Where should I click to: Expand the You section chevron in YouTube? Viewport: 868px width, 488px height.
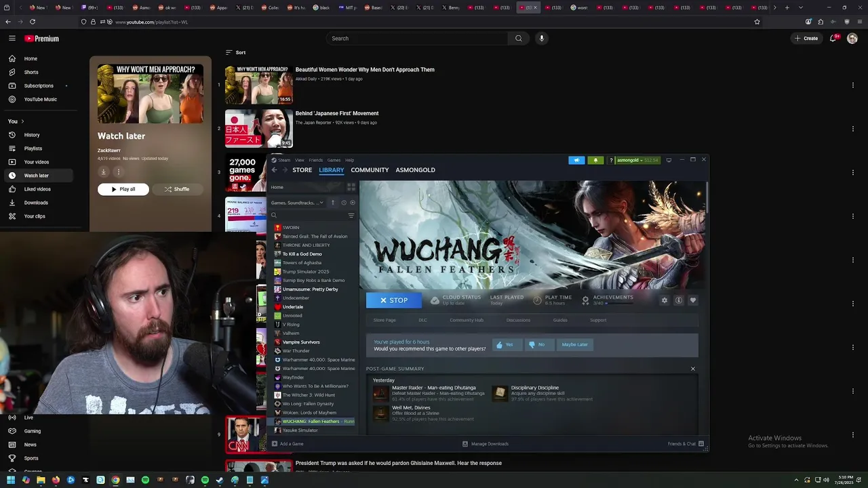click(22, 121)
